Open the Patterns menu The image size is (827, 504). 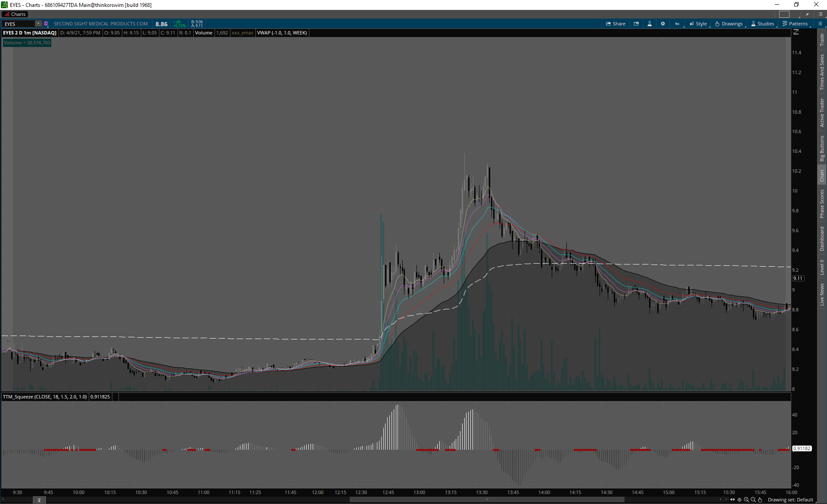point(795,24)
